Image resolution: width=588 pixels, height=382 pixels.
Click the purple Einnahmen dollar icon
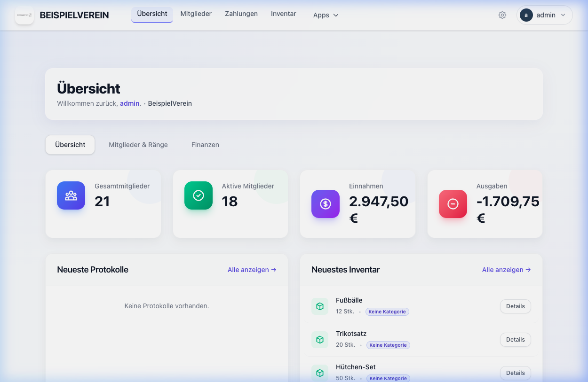(325, 203)
